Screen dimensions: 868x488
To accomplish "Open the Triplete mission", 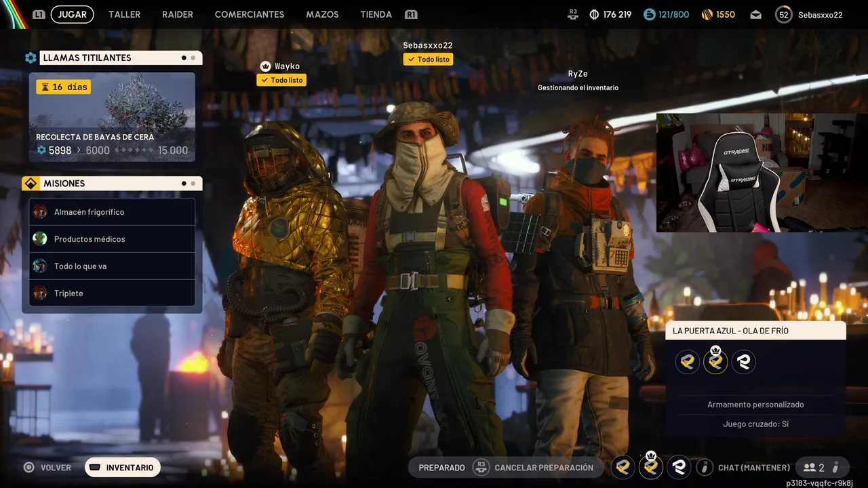I will [112, 293].
